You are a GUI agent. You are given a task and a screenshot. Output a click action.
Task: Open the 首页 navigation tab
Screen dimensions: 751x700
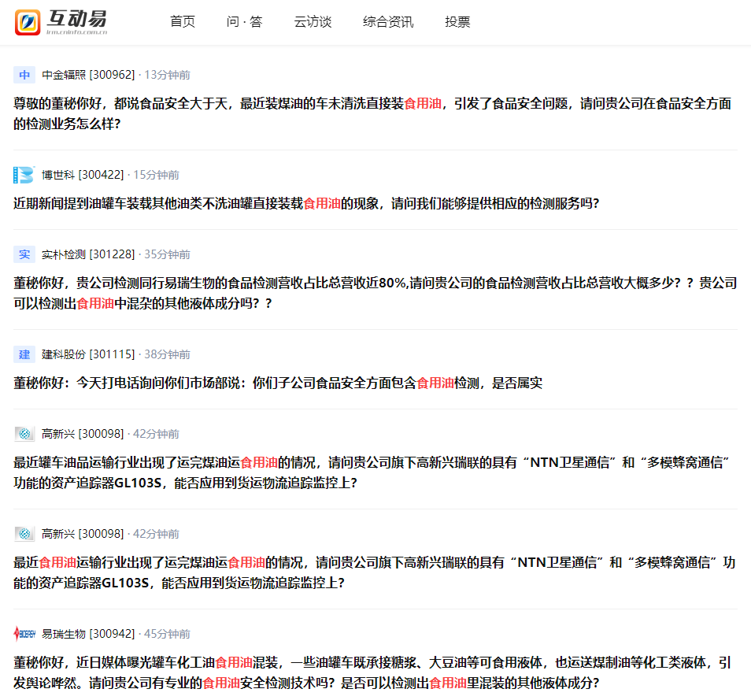183,21
